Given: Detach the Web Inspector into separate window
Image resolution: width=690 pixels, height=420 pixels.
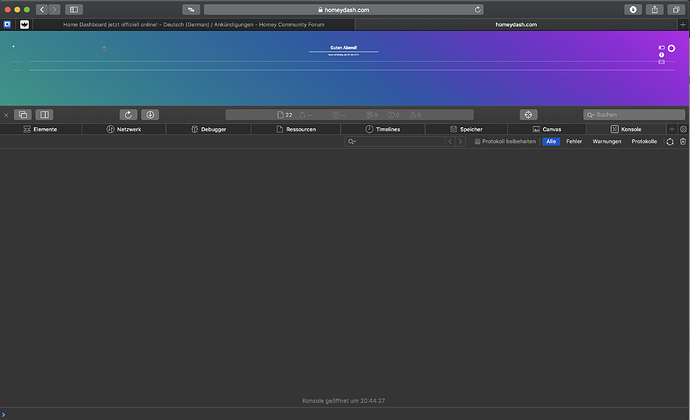Looking at the screenshot, I should [x=23, y=114].
